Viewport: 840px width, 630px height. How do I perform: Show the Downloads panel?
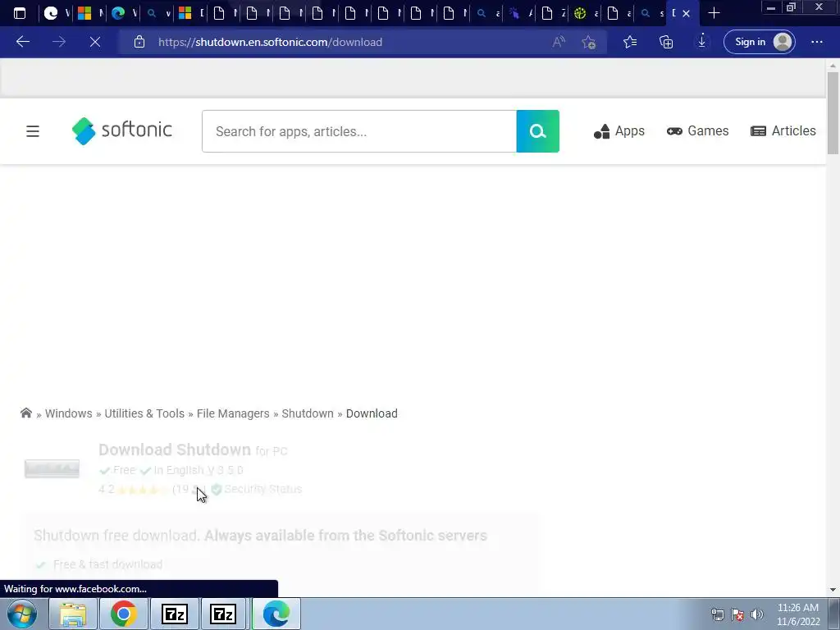[702, 42]
